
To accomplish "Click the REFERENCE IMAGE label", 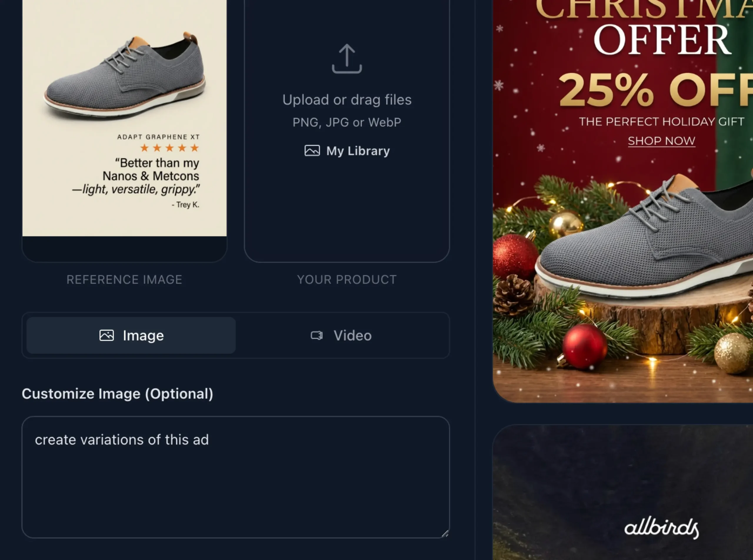I will coord(124,280).
